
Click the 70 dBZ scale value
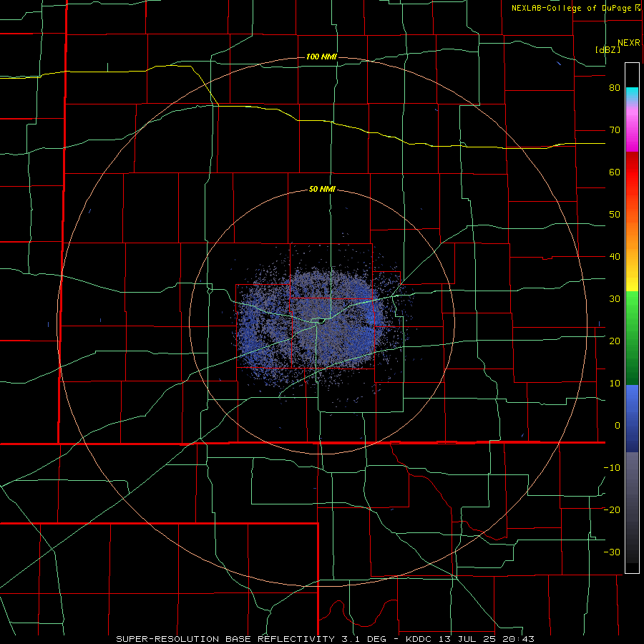pyautogui.click(x=615, y=130)
